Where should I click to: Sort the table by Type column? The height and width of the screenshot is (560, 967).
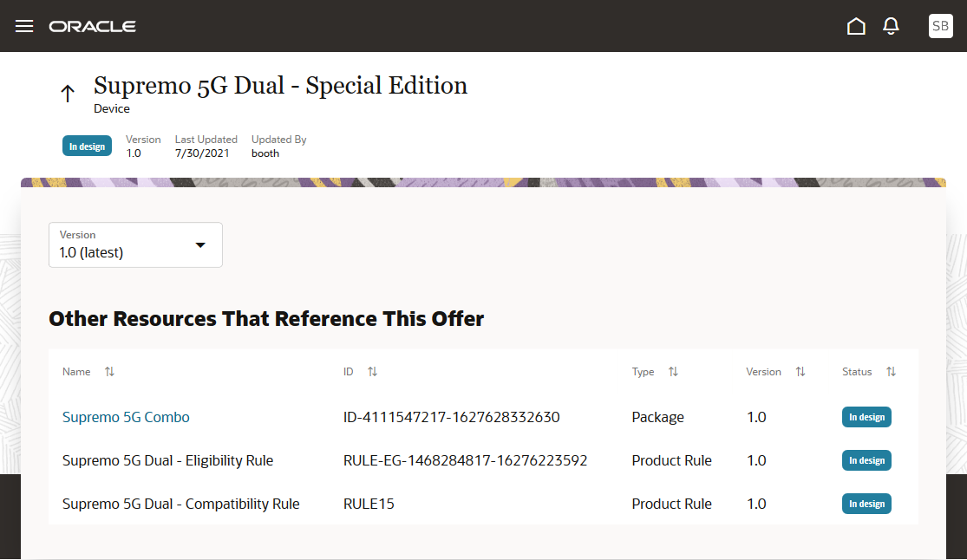tap(673, 372)
